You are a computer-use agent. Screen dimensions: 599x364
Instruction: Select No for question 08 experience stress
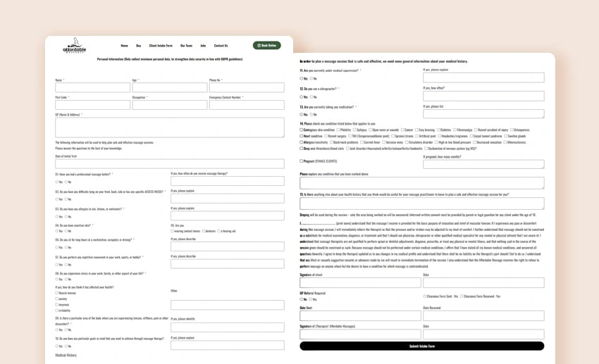tap(66, 280)
